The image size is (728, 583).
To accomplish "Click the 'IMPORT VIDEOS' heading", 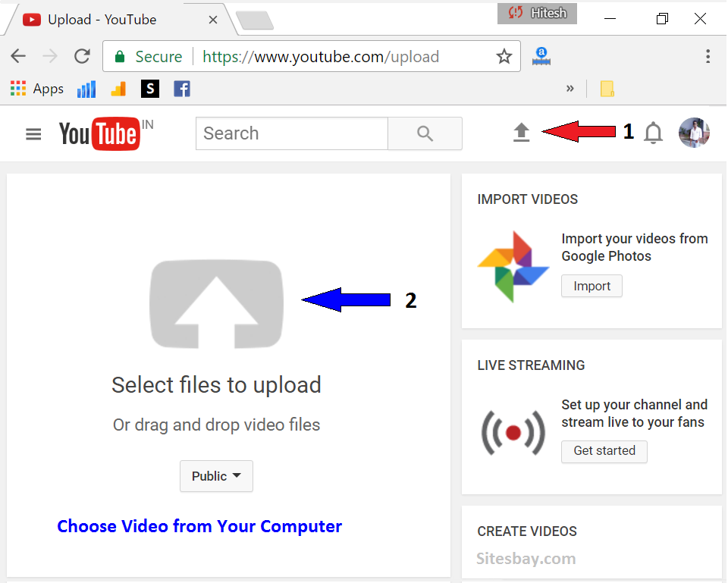I will (x=528, y=199).
